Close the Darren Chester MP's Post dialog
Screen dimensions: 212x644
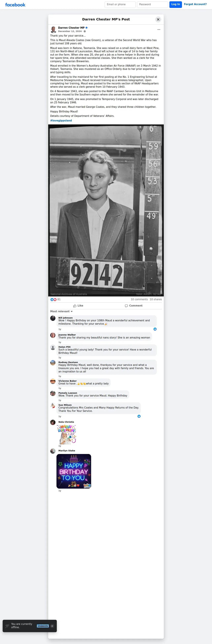[158, 19]
